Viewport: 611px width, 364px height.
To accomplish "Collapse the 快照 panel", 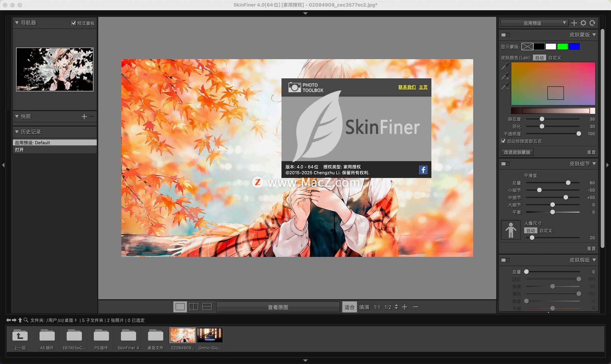I will [x=17, y=117].
